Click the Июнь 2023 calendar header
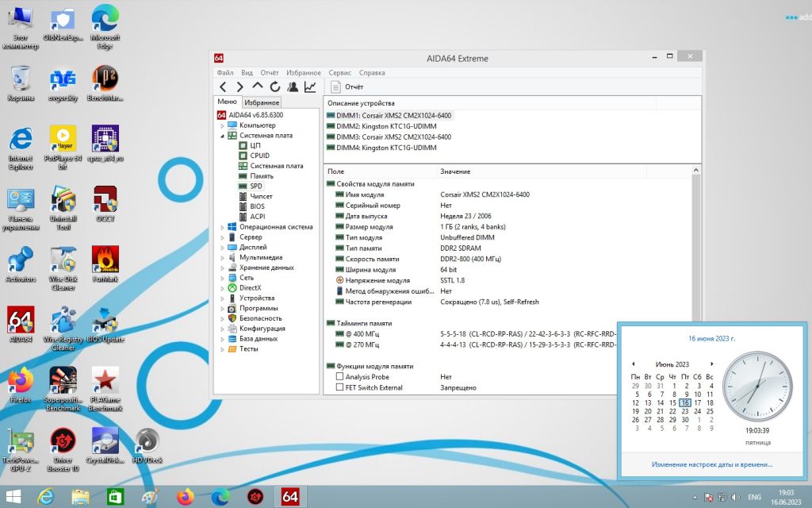This screenshot has height=508, width=812. coord(672,364)
